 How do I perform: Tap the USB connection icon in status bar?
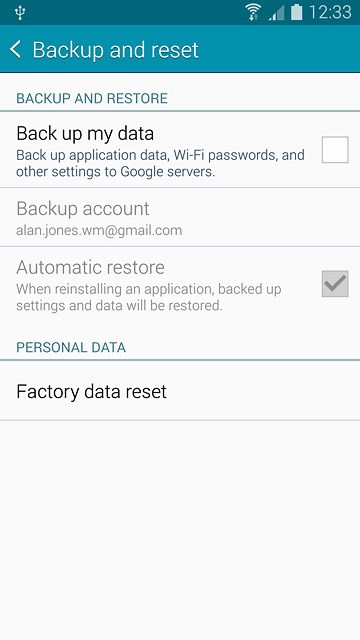(x=20, y=12)
